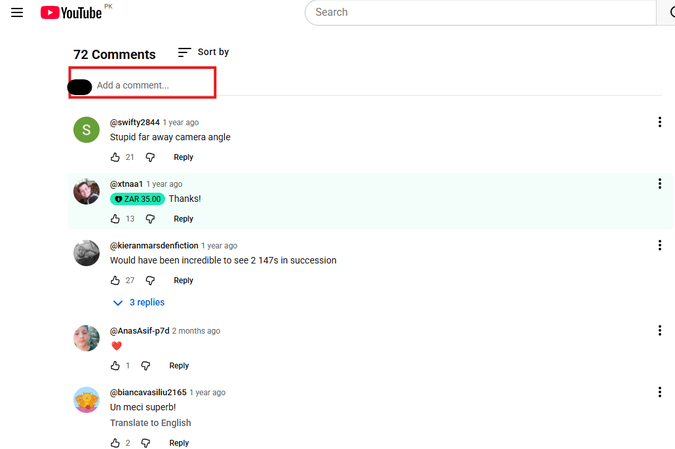Like the @AnasAsif-p7d heart comment
The image size is (675, 449).
pyautogui.click(x=115, y=366)
